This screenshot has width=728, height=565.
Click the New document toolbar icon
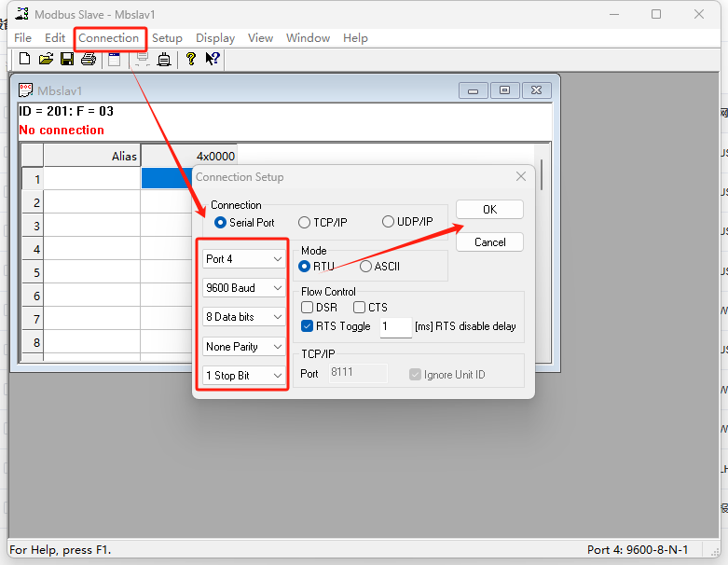pyautogui.click(x=24, y=59)
